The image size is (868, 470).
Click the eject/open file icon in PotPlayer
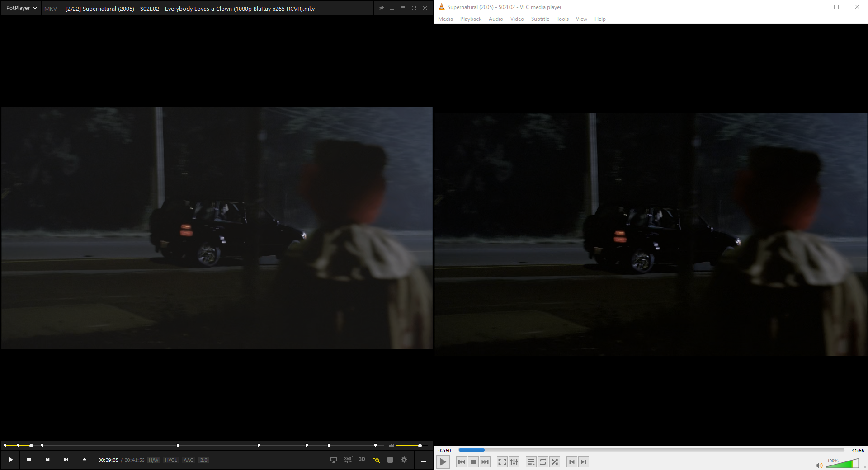click(x=85, y=460)
